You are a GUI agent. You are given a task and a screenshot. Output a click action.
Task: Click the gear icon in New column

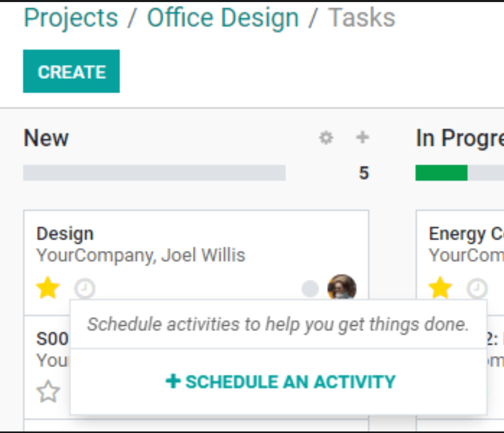tap(326, 138)
